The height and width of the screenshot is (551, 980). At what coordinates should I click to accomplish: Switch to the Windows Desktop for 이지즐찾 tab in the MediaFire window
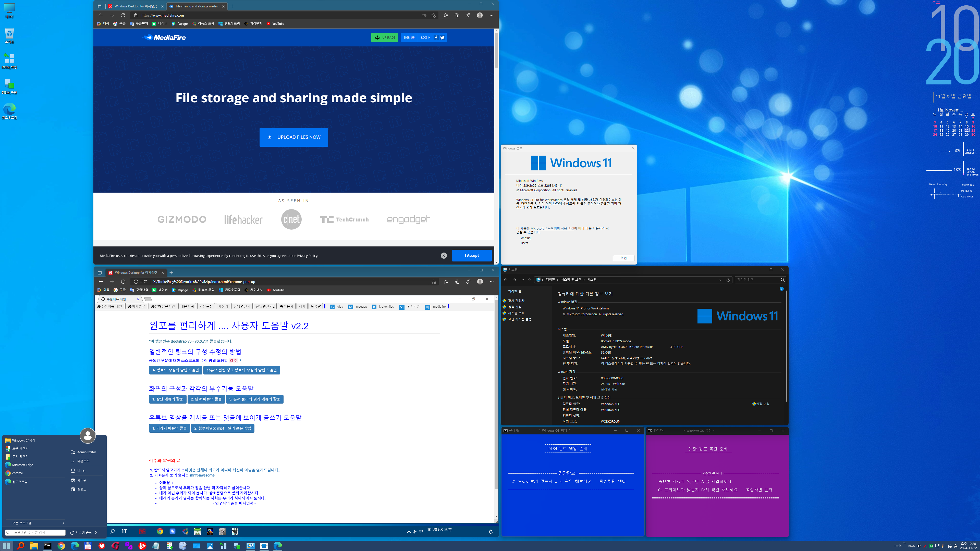point(136,6)
